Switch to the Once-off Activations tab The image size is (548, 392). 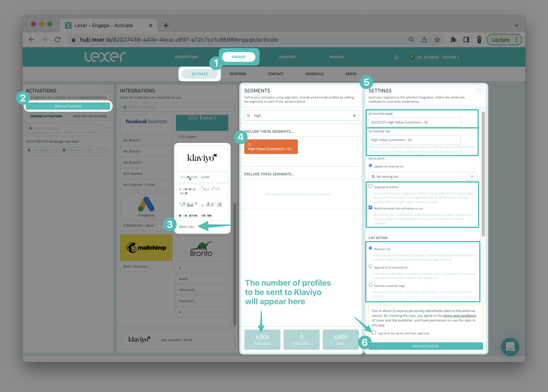(90, 116)
